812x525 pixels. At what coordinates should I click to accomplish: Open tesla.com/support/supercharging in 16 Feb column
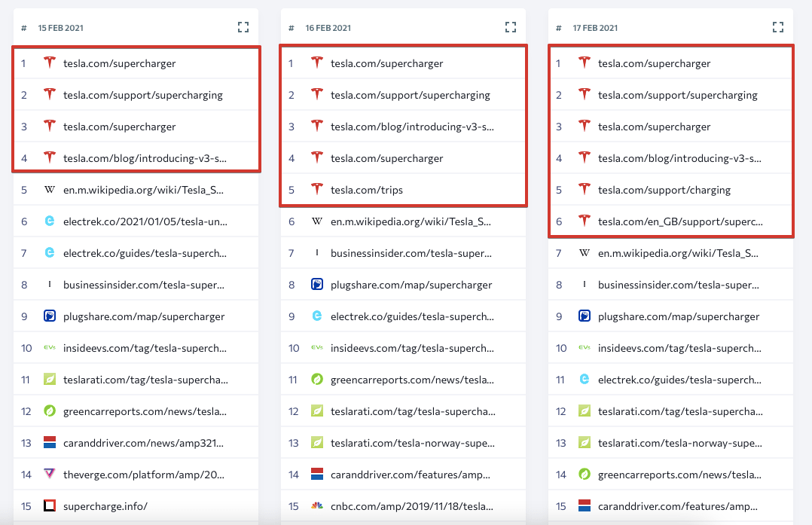tap(410, 95)
